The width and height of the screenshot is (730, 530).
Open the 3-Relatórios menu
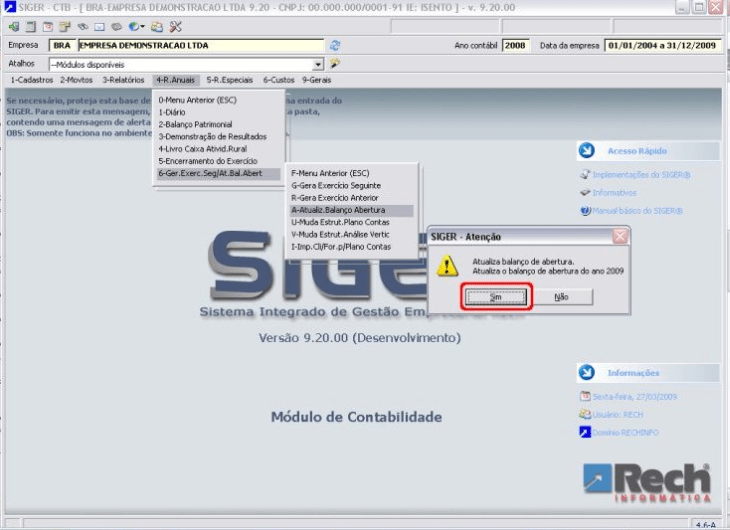(x=123, y=80)
